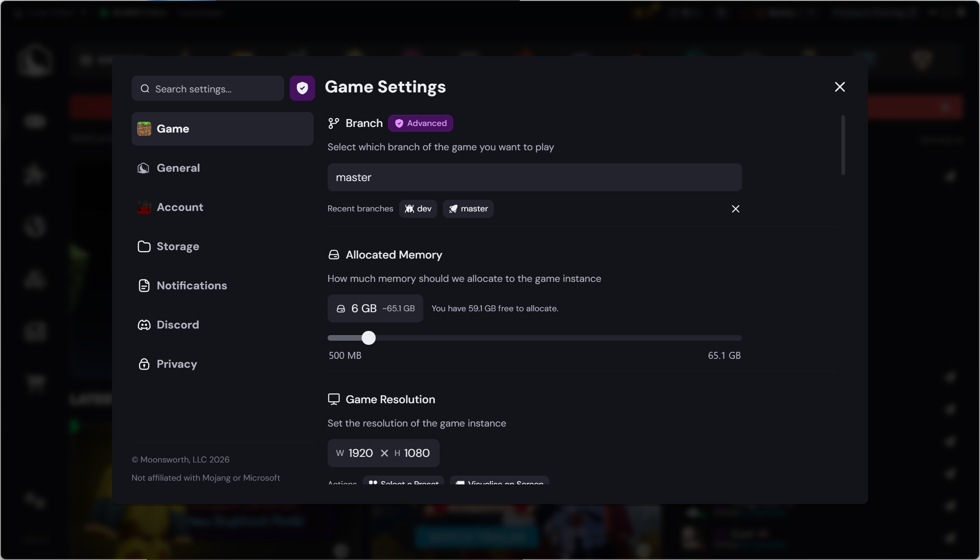Click the resolution width 1920 field
This screenshot has width=980, height=560.
point(360,453)
